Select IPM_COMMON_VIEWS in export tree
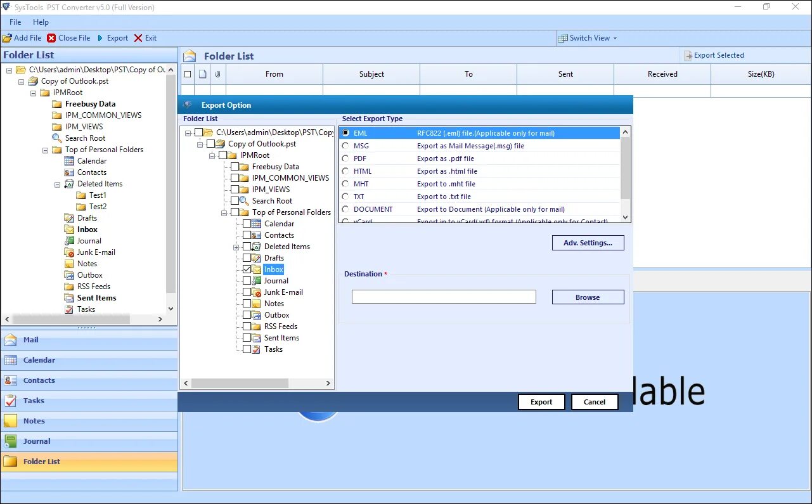Image resolution: width=812 pixels, height=504 pixels. click(290, 178)
